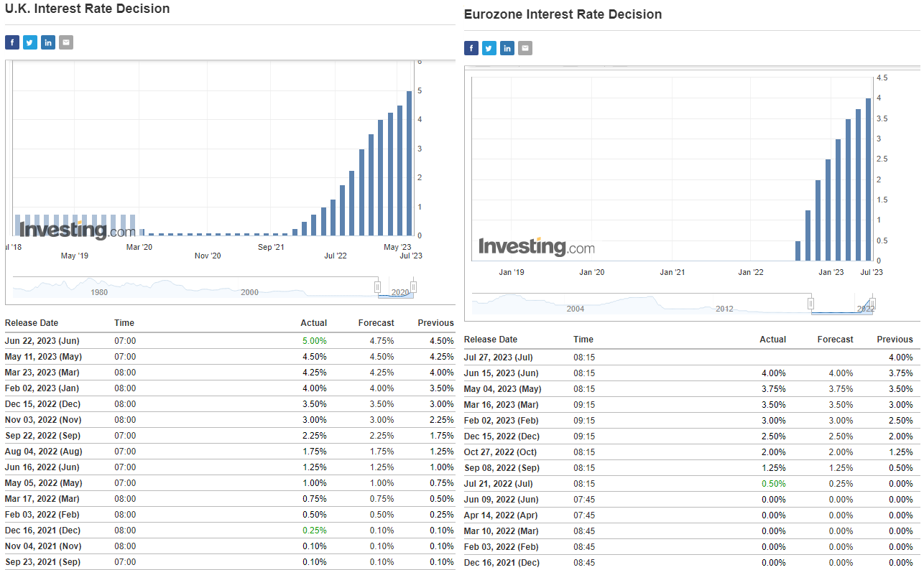Click the Forecast header in Eurozone table
The image size is (924, 570).
tap(836, 340)
